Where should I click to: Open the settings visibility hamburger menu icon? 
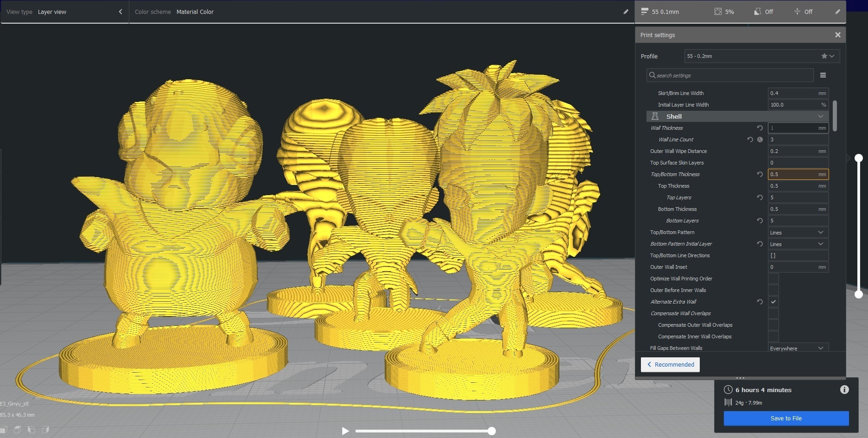coord(824,75)
